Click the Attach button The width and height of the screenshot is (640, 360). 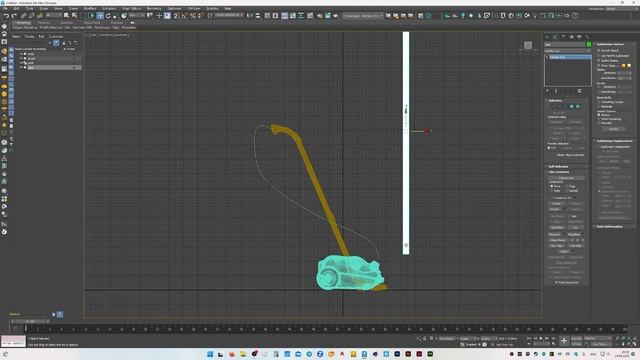(x=556, y=209)
